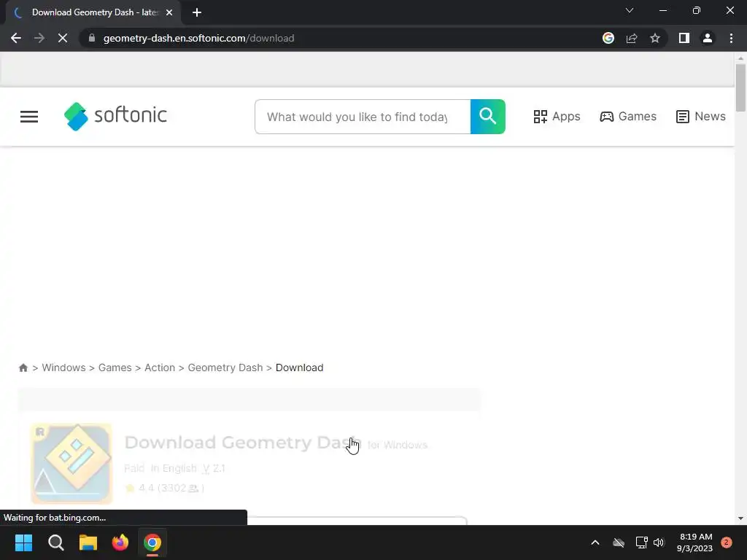Open Windows taskbar search

pyautogui.click(x=55, y=542)
